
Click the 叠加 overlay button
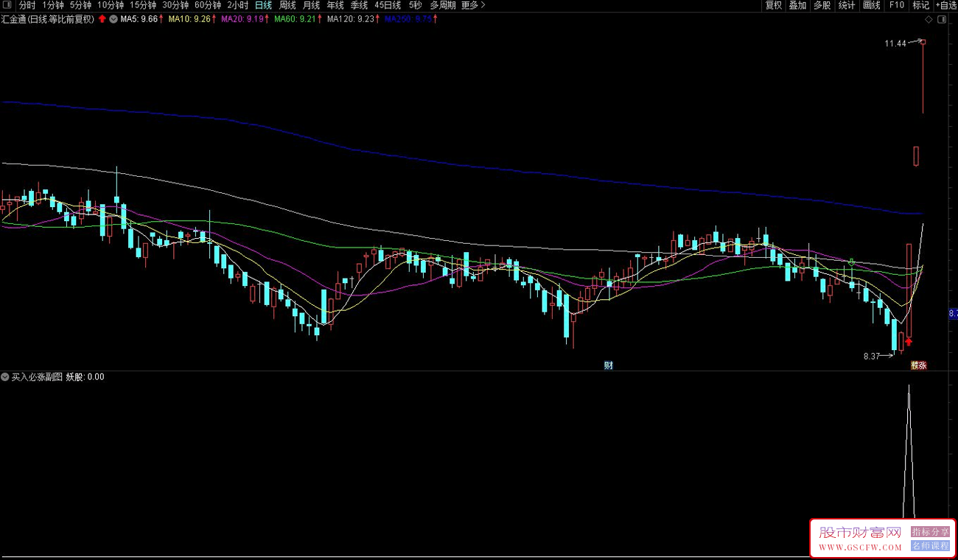[797, 5]
